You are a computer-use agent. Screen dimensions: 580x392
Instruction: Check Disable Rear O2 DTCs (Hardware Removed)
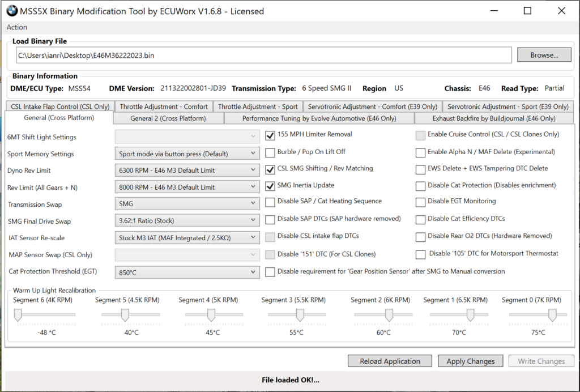click(x=420, y=237)
